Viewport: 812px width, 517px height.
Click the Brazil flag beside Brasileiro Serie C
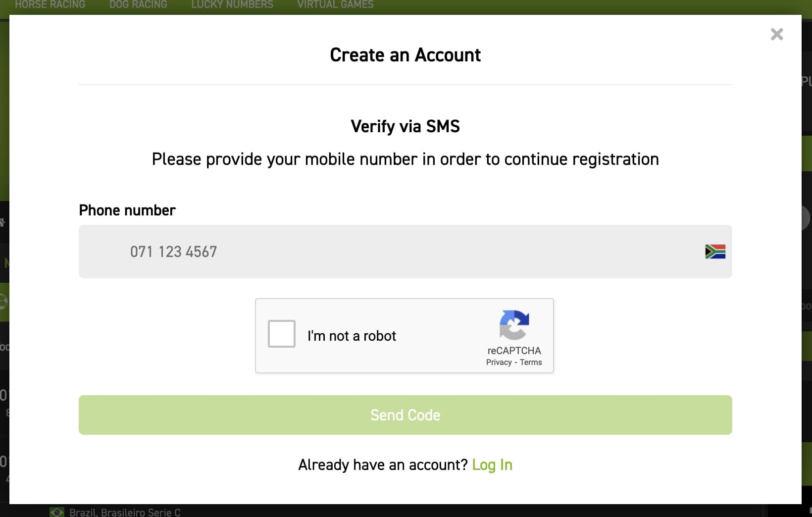(x=56, y=512)
